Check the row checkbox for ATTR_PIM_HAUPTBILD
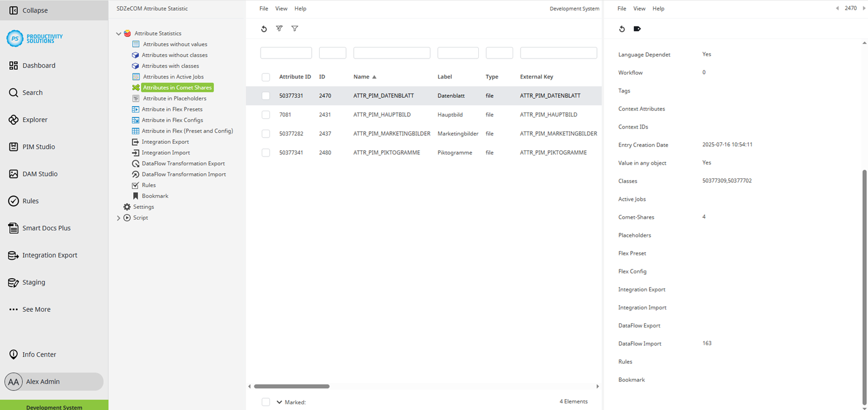The height and width of the screenshot is (410, 868). pyautogui.click(x=266, y=114)
